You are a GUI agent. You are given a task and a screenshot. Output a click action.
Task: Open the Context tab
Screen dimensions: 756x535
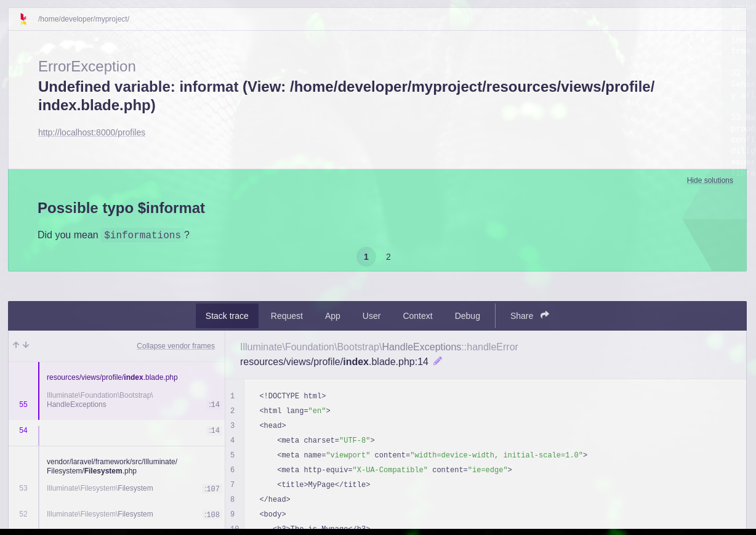point(417,316)
